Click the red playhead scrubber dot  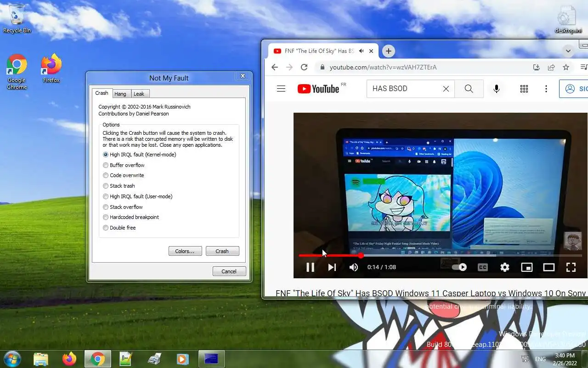361,255
